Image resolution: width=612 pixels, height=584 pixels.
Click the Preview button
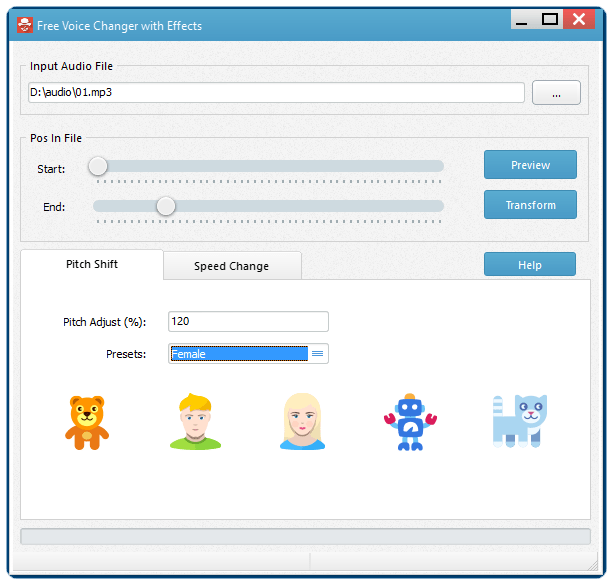(530, 165)
